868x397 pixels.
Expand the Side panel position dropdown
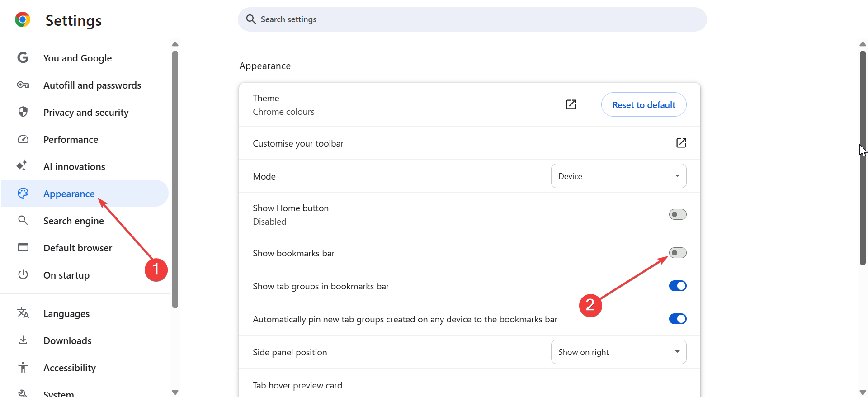[618, 352]
